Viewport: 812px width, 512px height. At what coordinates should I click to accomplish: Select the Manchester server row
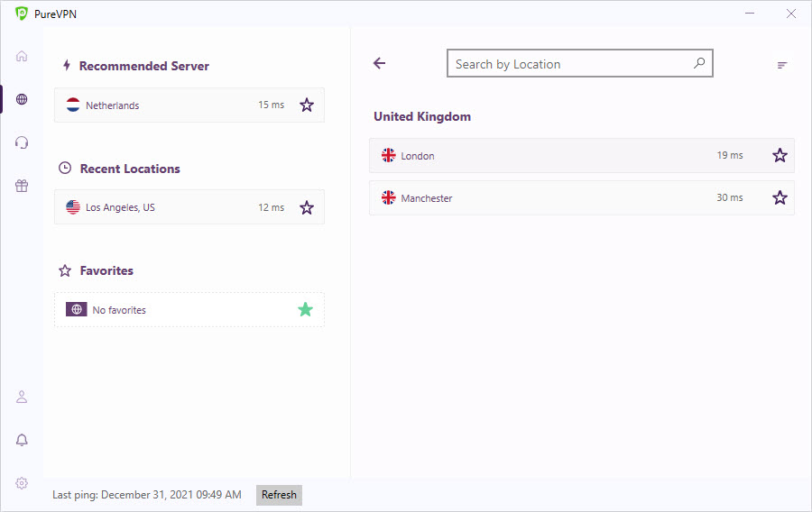582,197
